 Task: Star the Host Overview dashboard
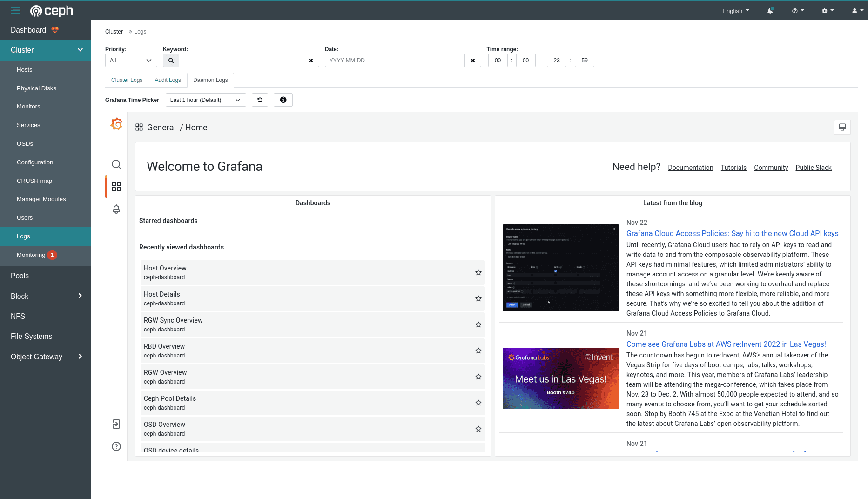point(478,272)
